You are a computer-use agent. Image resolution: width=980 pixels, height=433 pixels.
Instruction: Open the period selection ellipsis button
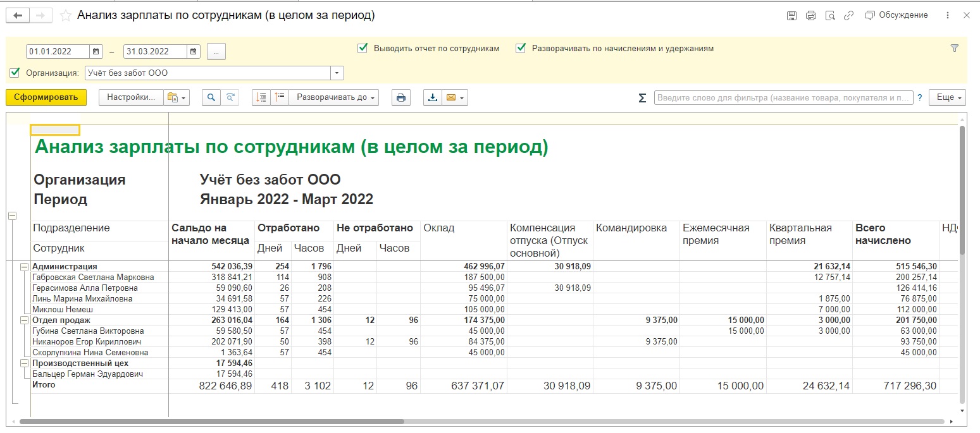point(216,52)
